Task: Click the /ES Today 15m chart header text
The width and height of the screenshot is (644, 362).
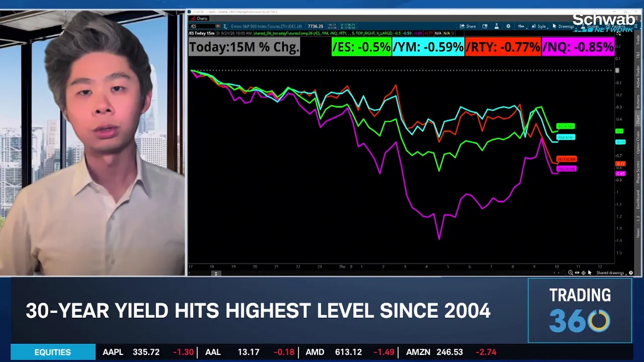Action: (202, 33)
